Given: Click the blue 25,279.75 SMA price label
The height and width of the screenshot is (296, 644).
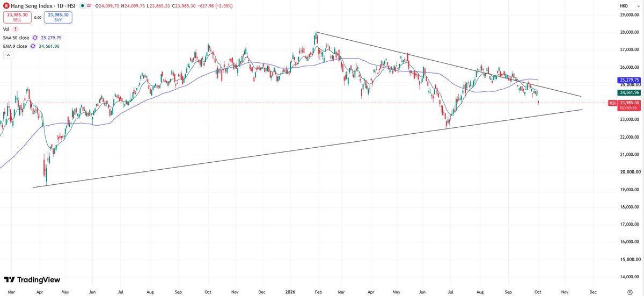Looking at the screenshot, I should pos(629,81).
